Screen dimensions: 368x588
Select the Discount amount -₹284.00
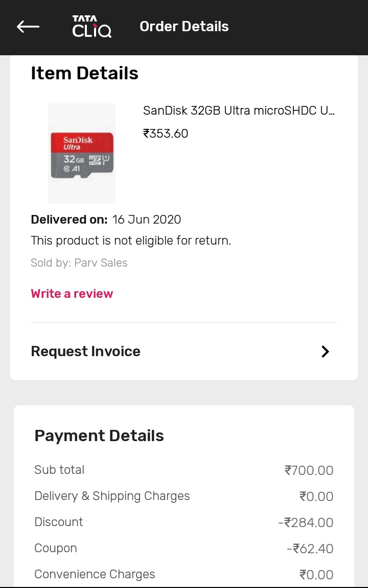click(x=306, y=522)
